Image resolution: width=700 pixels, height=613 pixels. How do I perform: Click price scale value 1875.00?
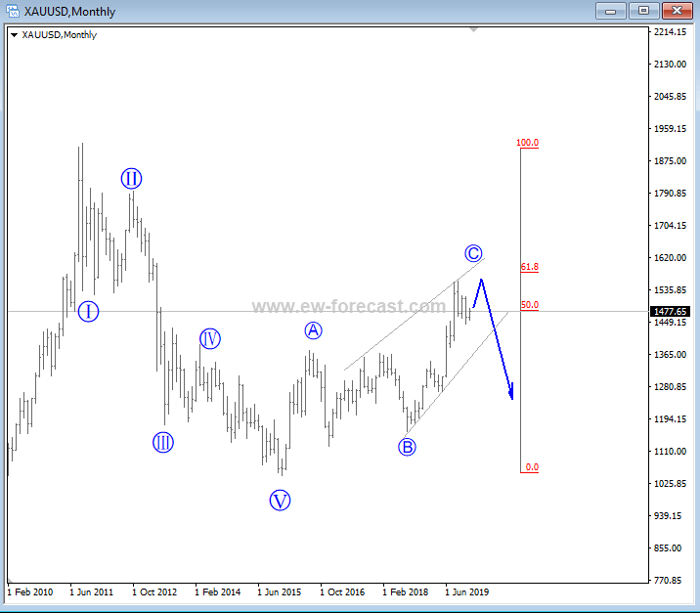[670, 160]
